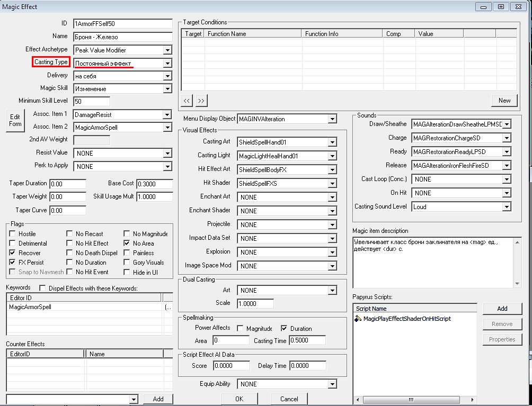Select the MagicPlayEffectShaderOnHitScript script entry

click(406, 319)
